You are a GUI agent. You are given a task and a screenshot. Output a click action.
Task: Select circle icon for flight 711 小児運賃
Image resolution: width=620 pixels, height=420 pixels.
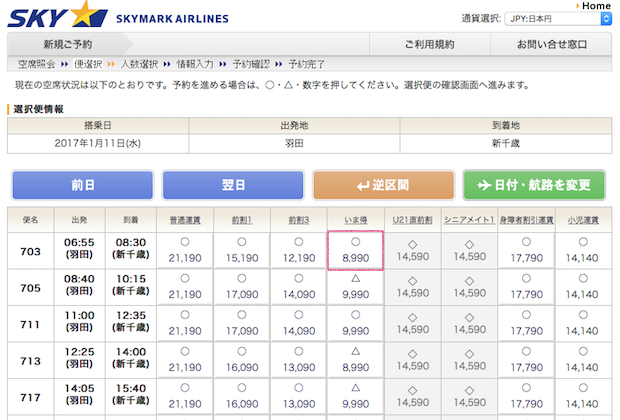[582, 313]
